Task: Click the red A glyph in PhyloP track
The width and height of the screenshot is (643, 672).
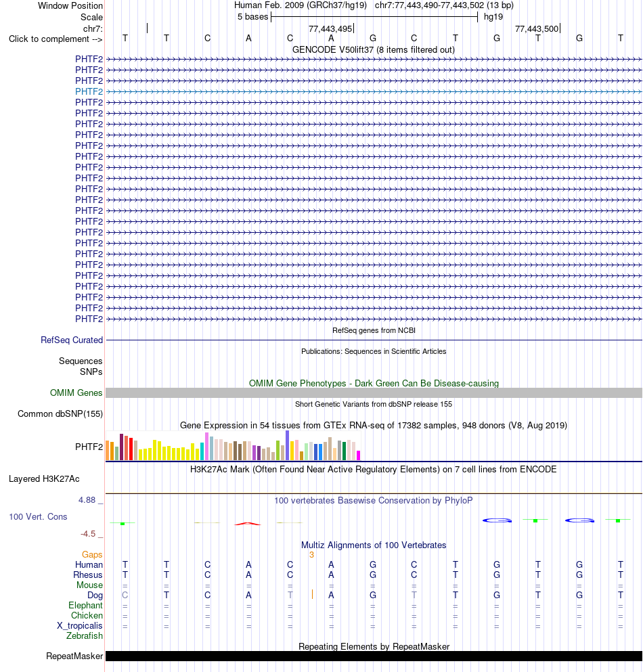Action: click(x=248, y=523)
